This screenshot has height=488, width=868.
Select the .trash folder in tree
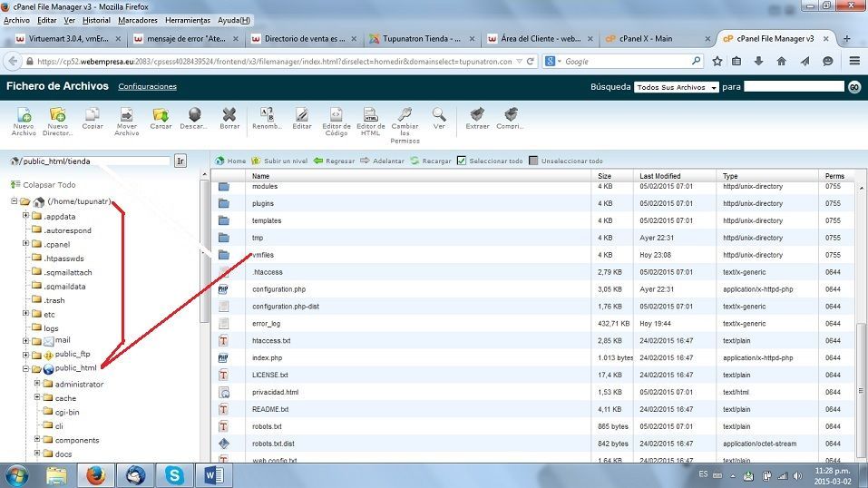(x=54, y=300)
